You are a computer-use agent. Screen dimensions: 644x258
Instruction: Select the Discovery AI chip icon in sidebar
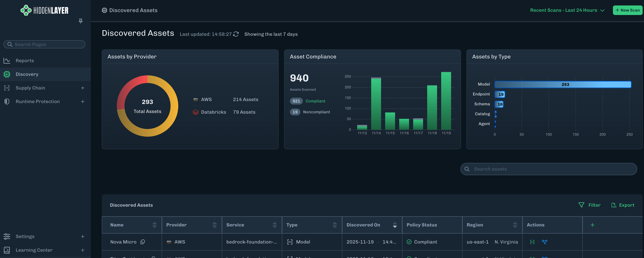pyautogui.click(x=6, y=74)
